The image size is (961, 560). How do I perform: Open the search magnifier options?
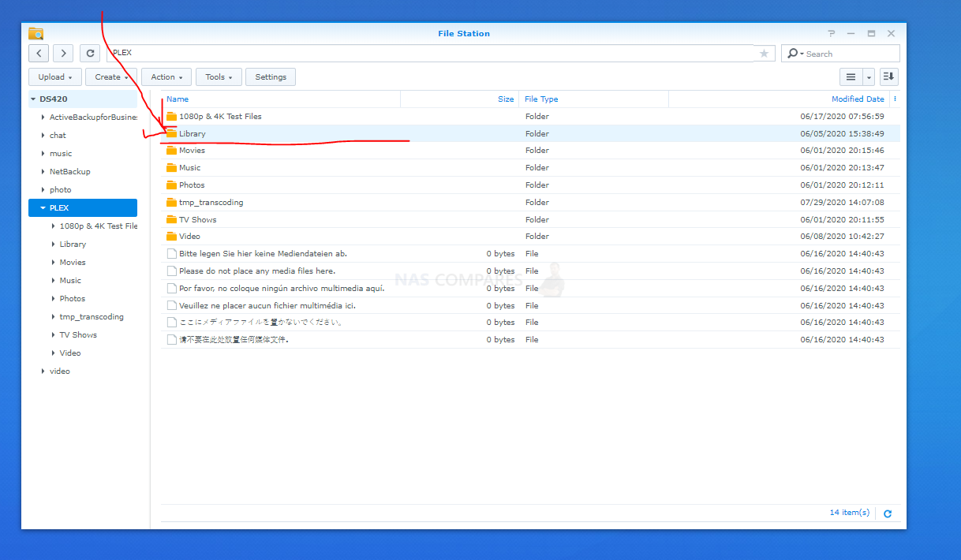coord(795,54)
